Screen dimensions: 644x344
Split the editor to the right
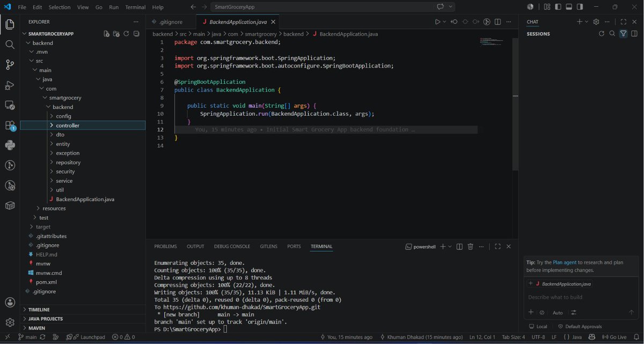point(498,22)
